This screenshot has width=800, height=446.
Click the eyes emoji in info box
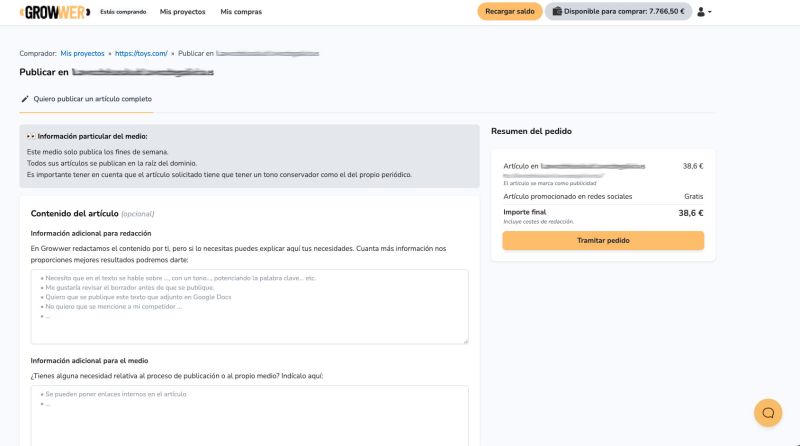pyautogui.click(x=31, y=136)
